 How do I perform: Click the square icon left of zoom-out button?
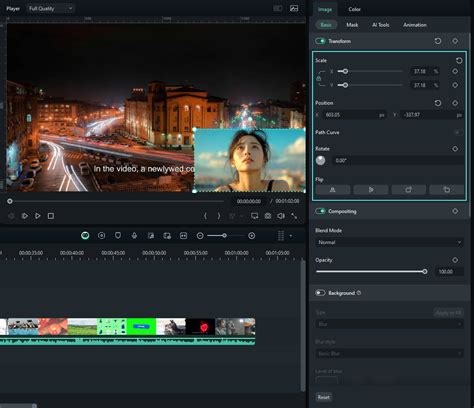point(183,236)
